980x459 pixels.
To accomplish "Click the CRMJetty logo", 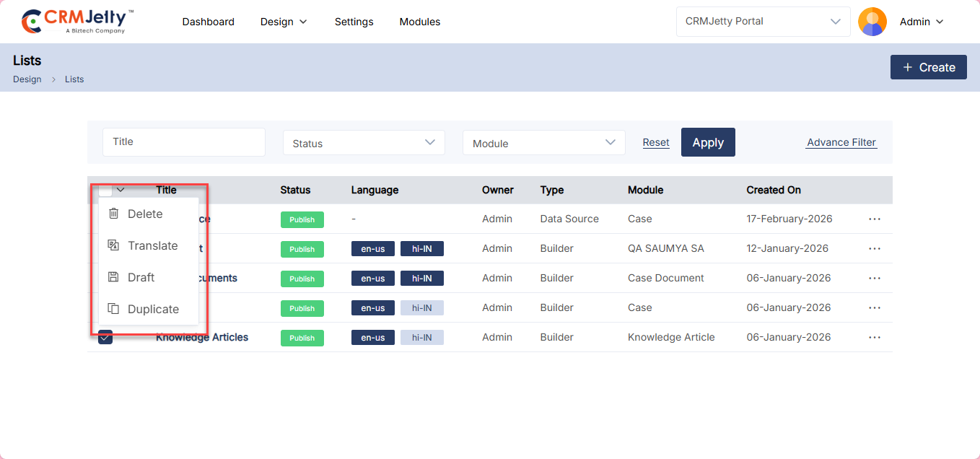I will tap(77, 22).
